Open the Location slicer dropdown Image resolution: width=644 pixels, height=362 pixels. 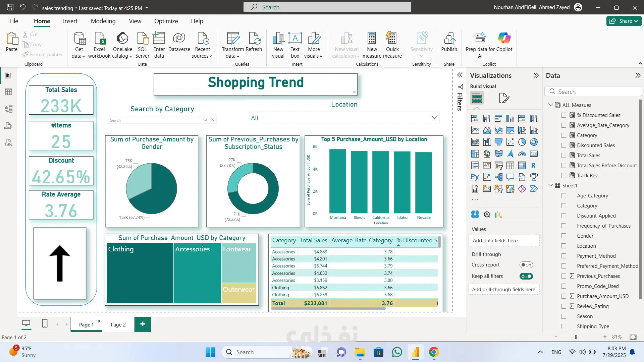coord(434,118)
